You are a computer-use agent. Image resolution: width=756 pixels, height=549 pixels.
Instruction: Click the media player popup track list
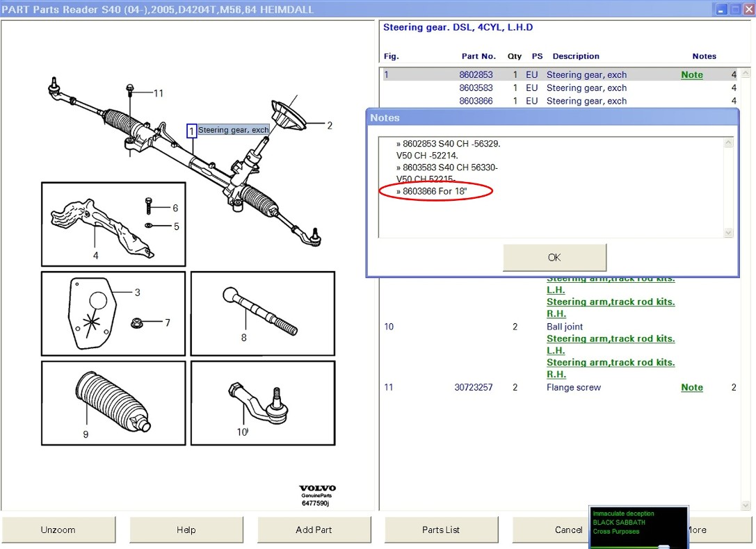(x=638, y=523)
